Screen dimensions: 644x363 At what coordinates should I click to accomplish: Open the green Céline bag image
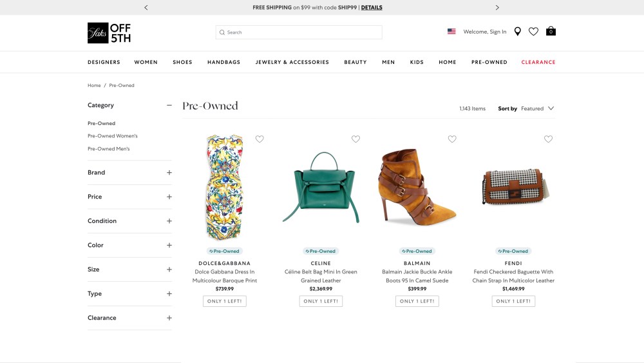point(321,188)
